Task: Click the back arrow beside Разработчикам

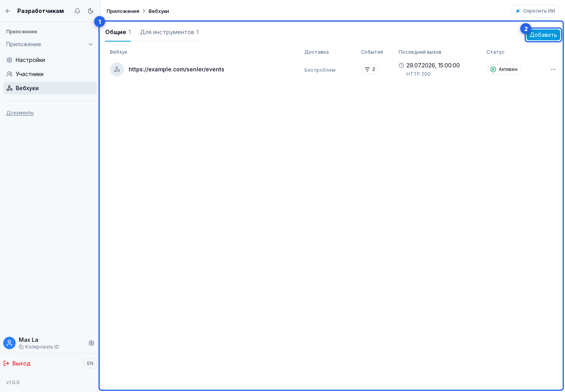Action: click(8, 11)
